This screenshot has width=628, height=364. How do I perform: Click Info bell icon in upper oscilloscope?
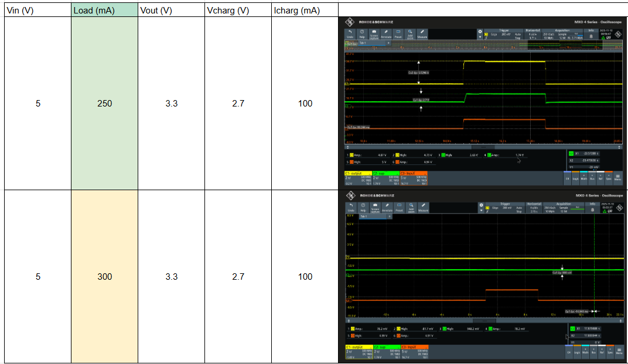[x=591, y=36]
